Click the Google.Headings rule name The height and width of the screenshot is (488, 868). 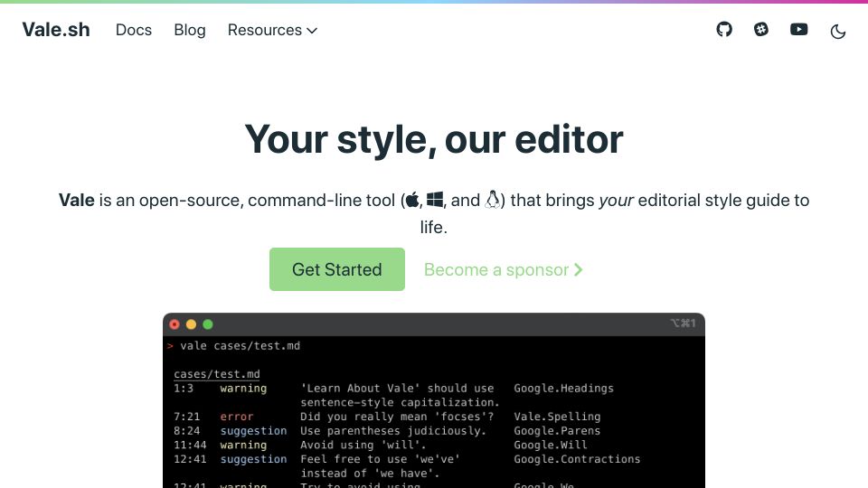[563, 389]
